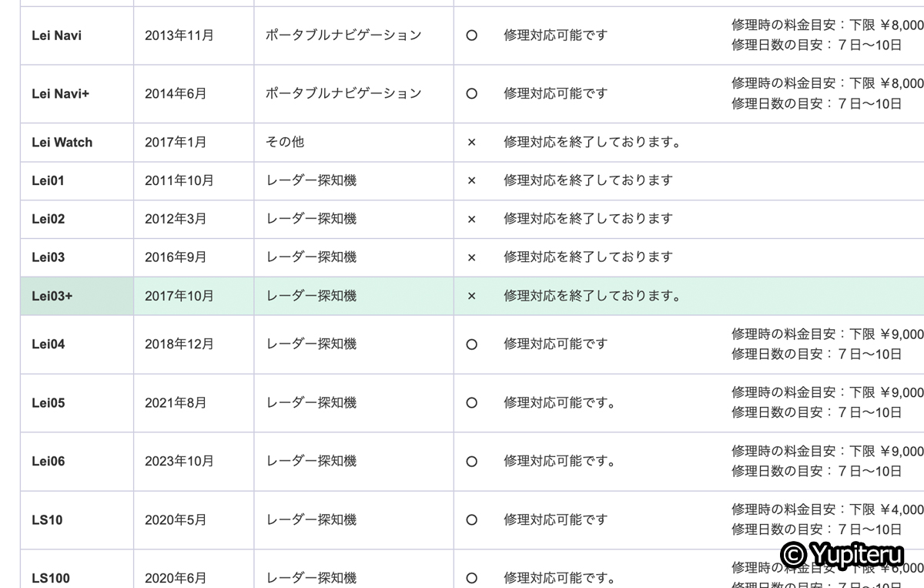The height and width of the screenshot is (588, 924).
Task: Select the Lei Watch model name
Action: click(62, 143)
